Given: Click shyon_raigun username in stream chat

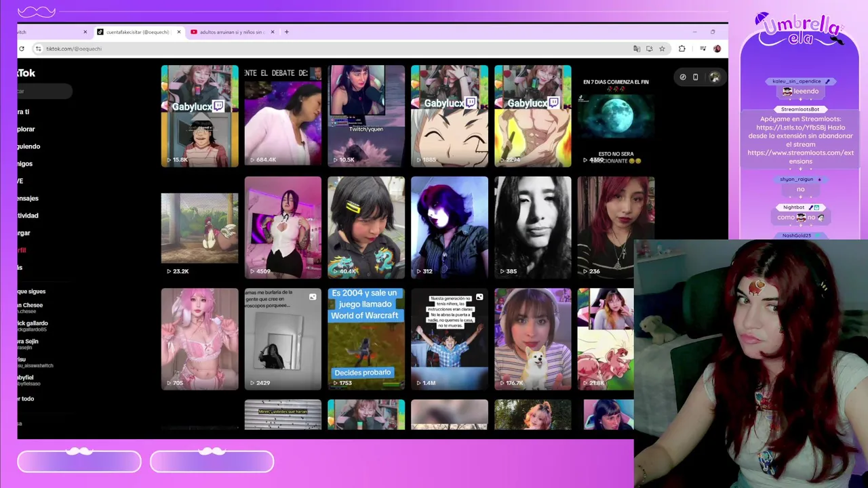Looking at the screenshot, I should coord(796,180).
